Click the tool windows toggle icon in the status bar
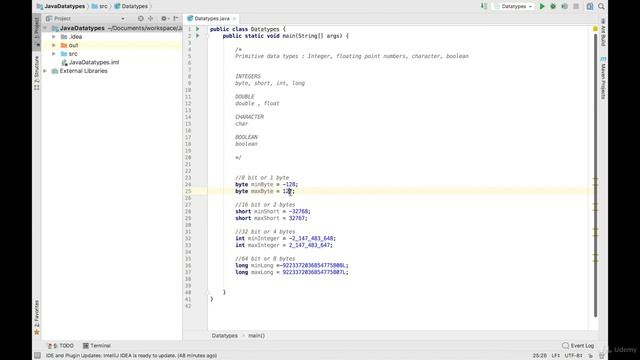640x360 pixels. (x=37, y=356)
